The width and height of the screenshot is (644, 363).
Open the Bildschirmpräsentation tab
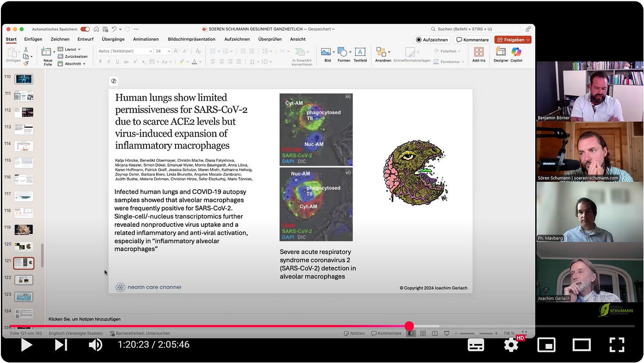192,39
